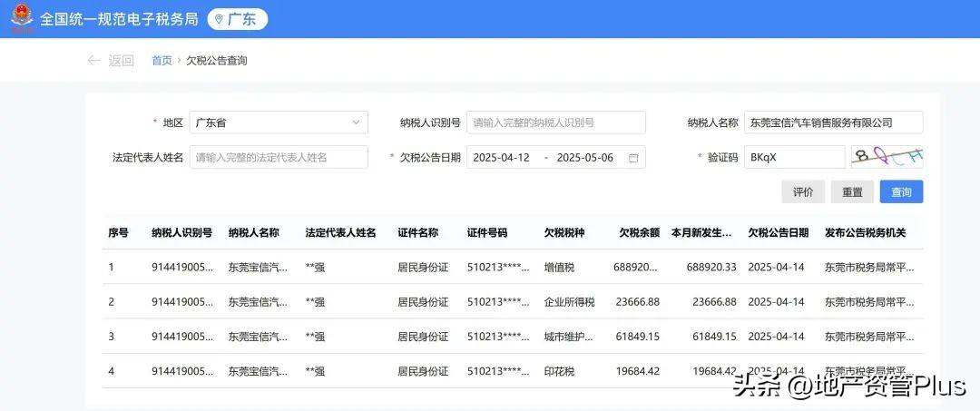Click legal representative **强 in row 3

315,337
